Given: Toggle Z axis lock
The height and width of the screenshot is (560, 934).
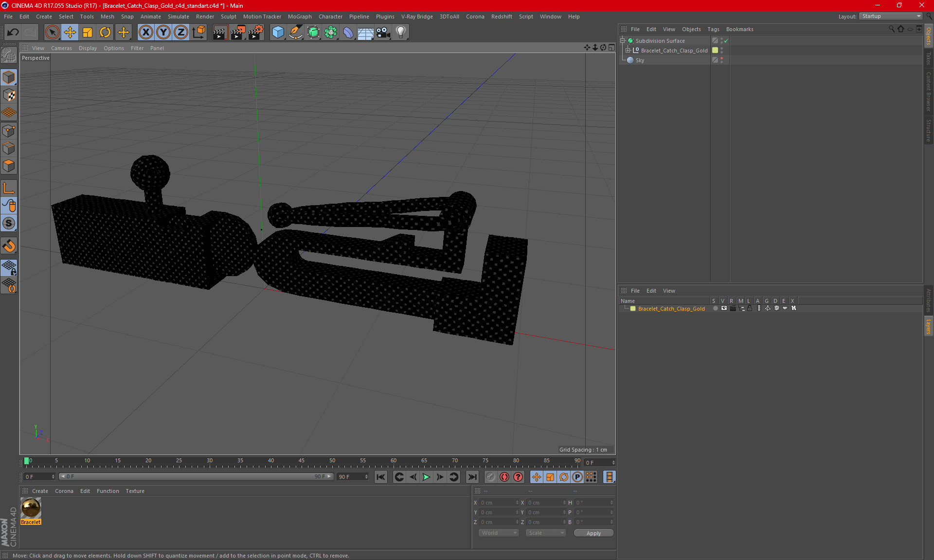Looking at the screenshot, I should point(181,33).
